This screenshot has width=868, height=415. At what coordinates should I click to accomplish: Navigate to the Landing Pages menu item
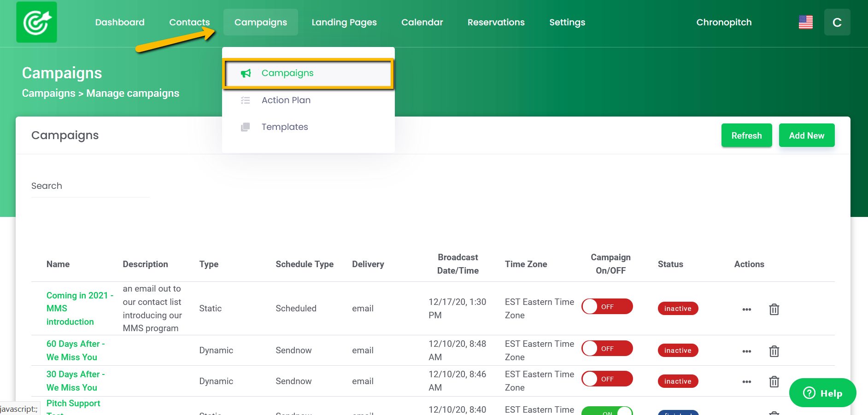(344, 22)
